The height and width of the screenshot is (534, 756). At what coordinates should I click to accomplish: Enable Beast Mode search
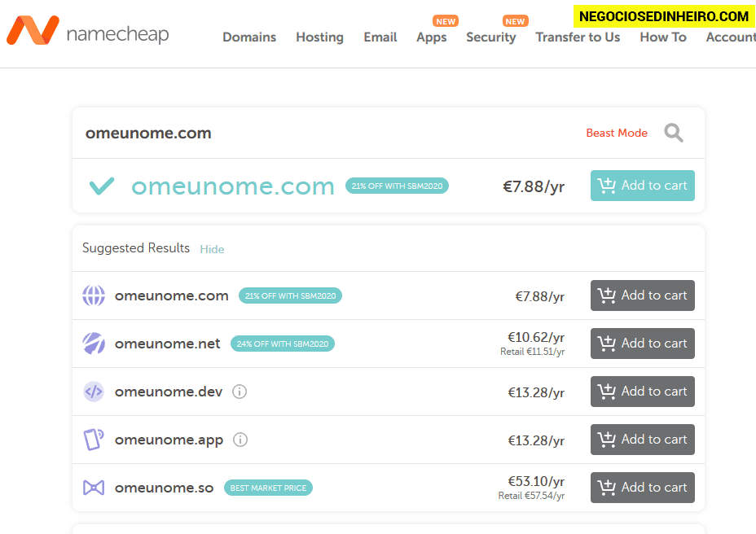point(617,133)
